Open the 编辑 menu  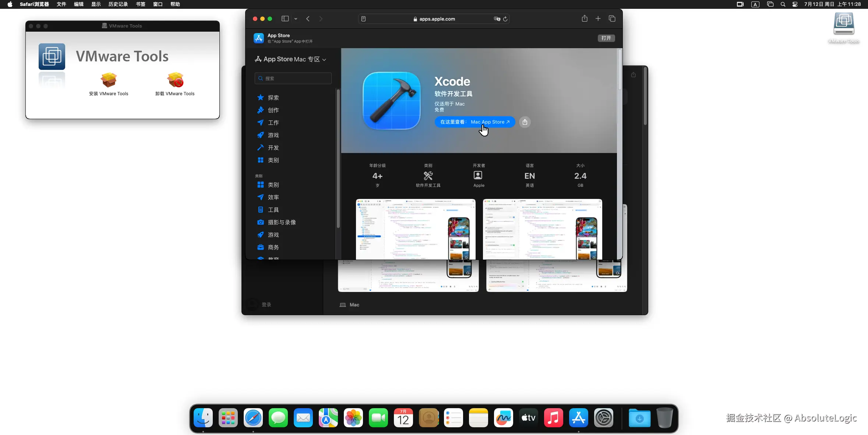[x=79, y=4]
